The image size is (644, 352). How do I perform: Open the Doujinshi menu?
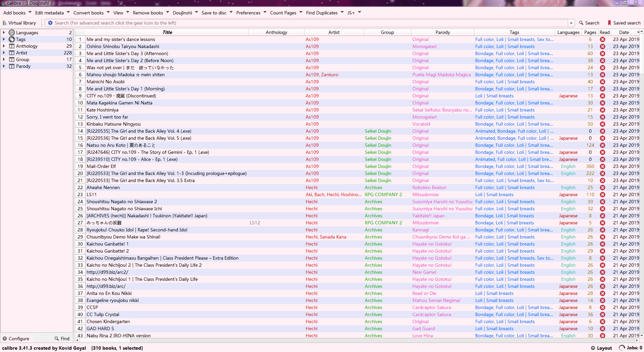coord(182,13)
